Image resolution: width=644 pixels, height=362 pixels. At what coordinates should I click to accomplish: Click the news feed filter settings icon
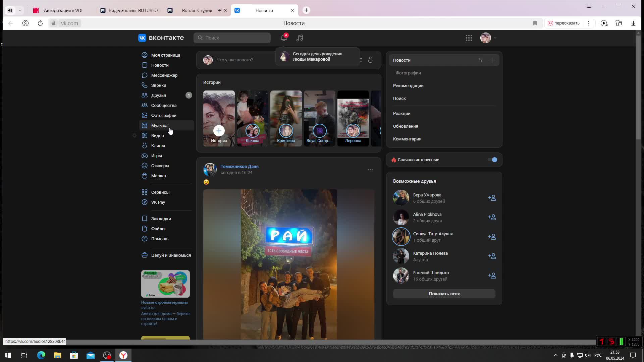[x=481, y=60]
